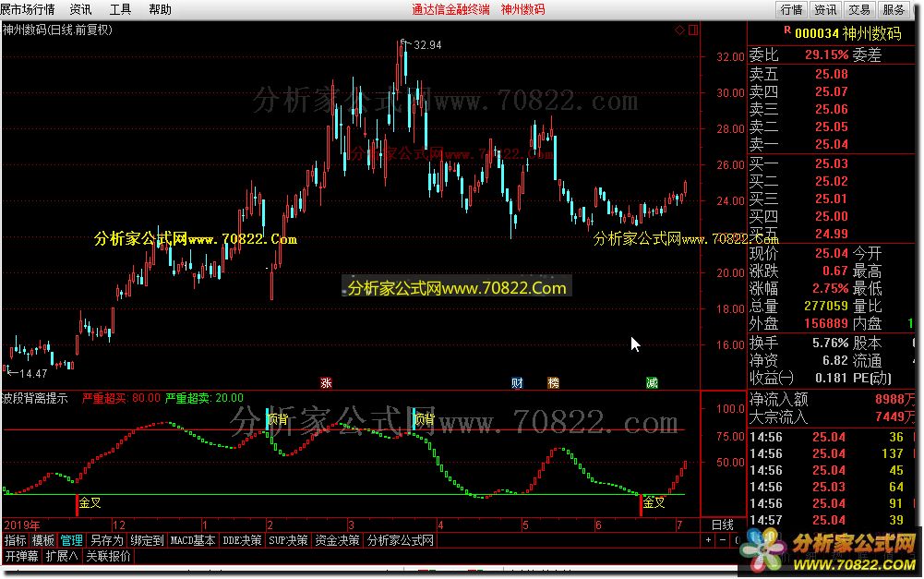Click the orange 榜 event marker
This screenshot has width=924, height=579.
553,383
